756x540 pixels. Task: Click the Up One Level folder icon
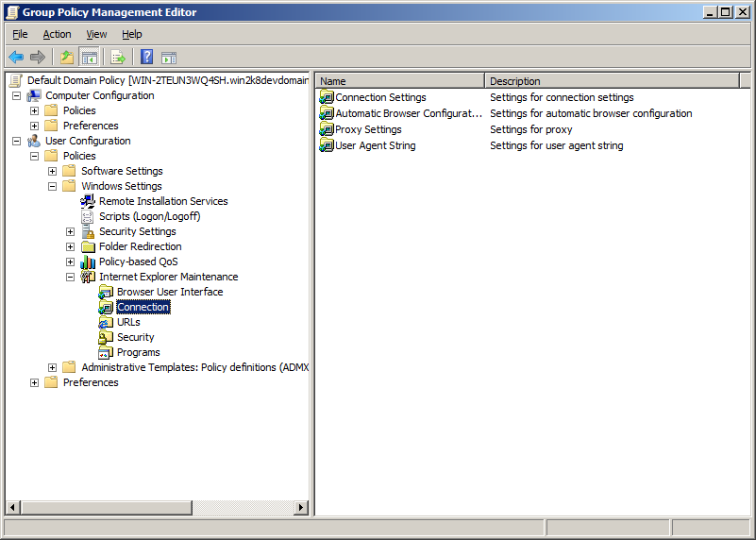(67, 58)
